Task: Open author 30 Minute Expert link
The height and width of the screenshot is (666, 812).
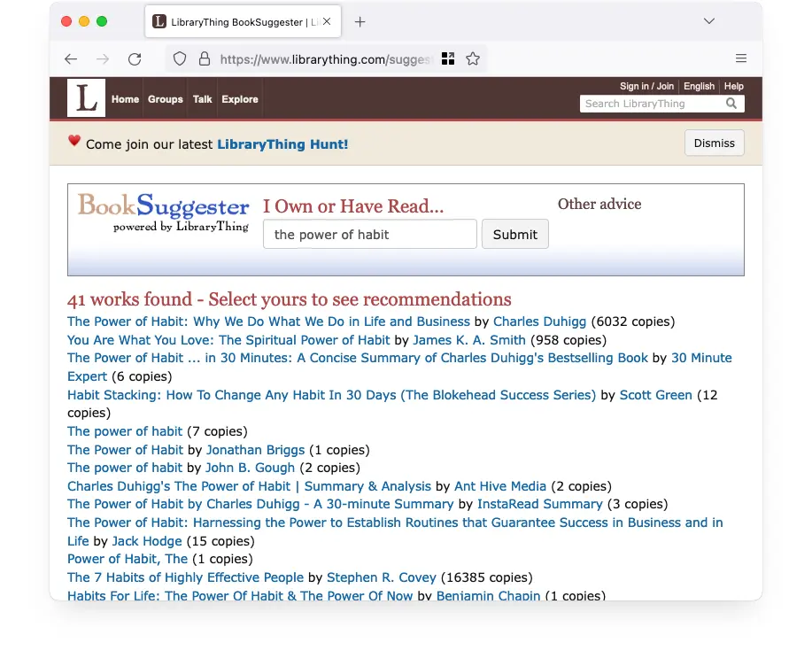Action: 701,358
